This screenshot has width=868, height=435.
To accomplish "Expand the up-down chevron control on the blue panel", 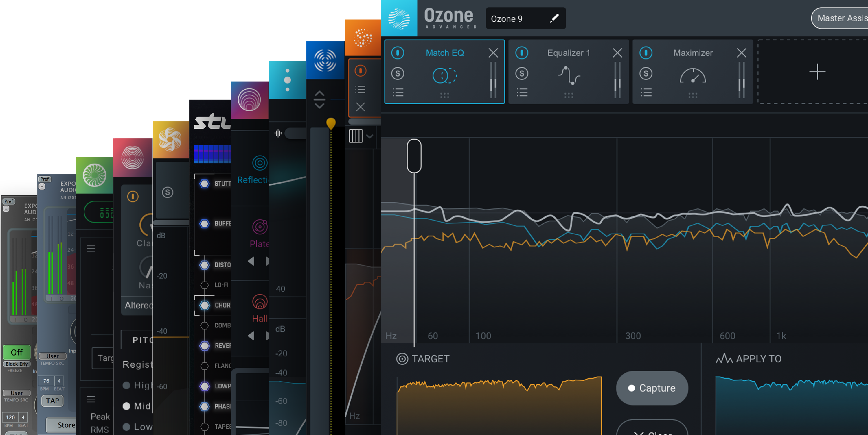I will 320,99.
